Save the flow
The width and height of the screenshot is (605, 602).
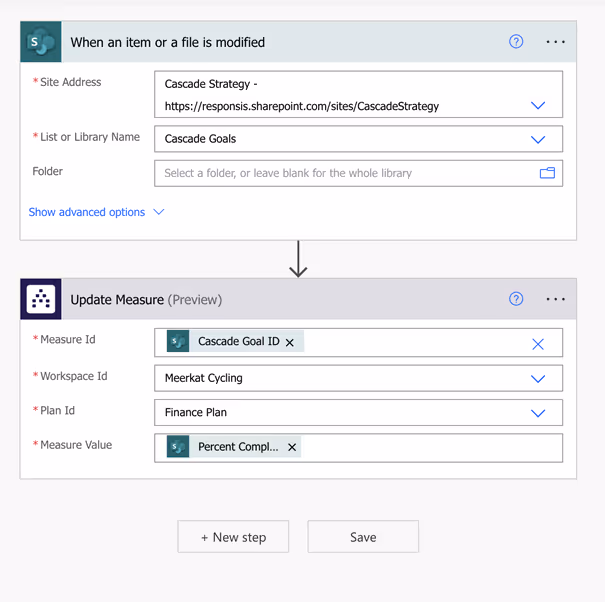tap(363, 537)
